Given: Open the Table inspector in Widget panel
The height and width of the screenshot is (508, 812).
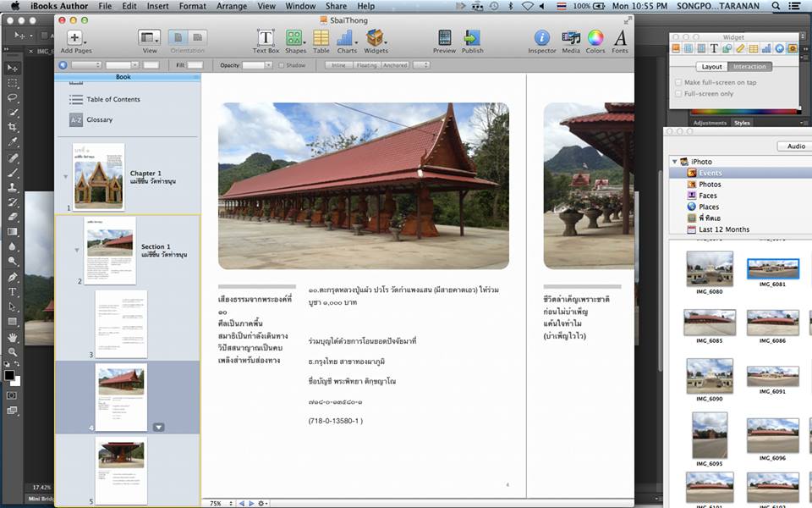Looking at the screenshot, I should point(753,48).
